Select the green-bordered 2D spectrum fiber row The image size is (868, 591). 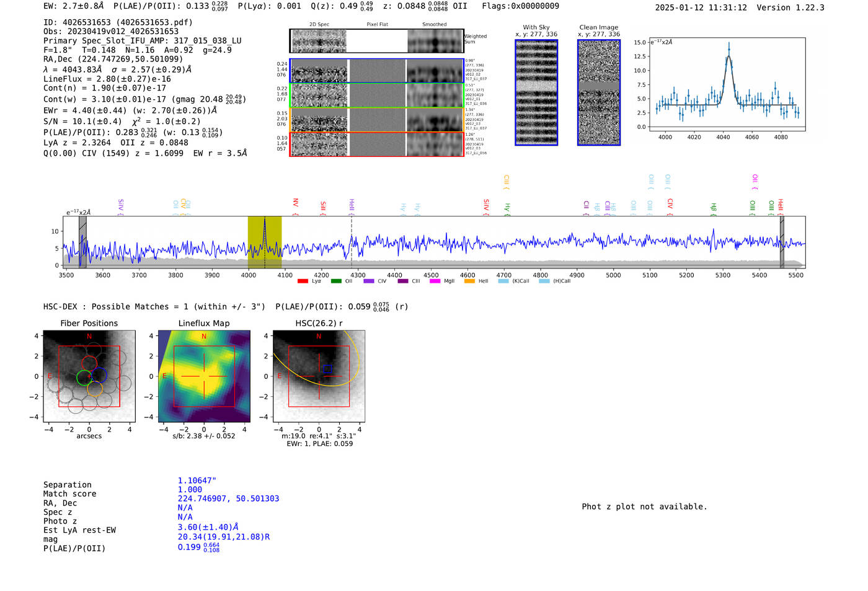pos(376,95)
